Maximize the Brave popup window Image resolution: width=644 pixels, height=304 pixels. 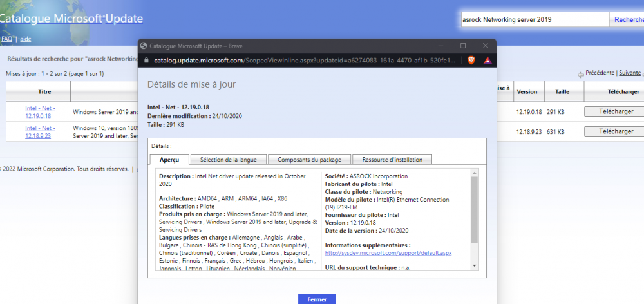pyautogui.click(x=463, y=46)
